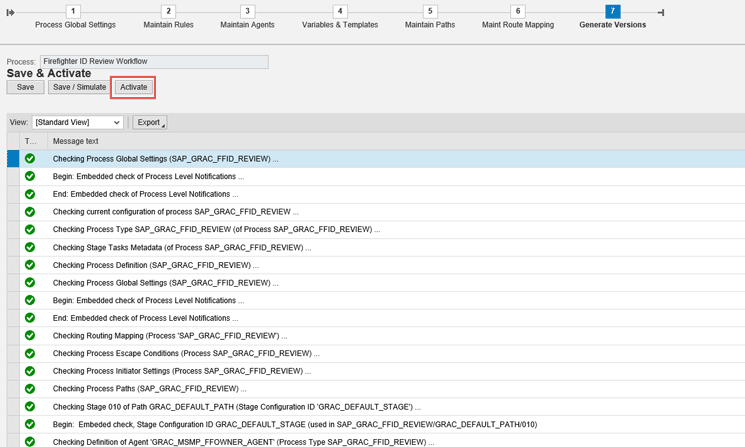Click green check icon beside Checking Process Paths
Screen dimensions: 745x447
[x=30, y=388]
